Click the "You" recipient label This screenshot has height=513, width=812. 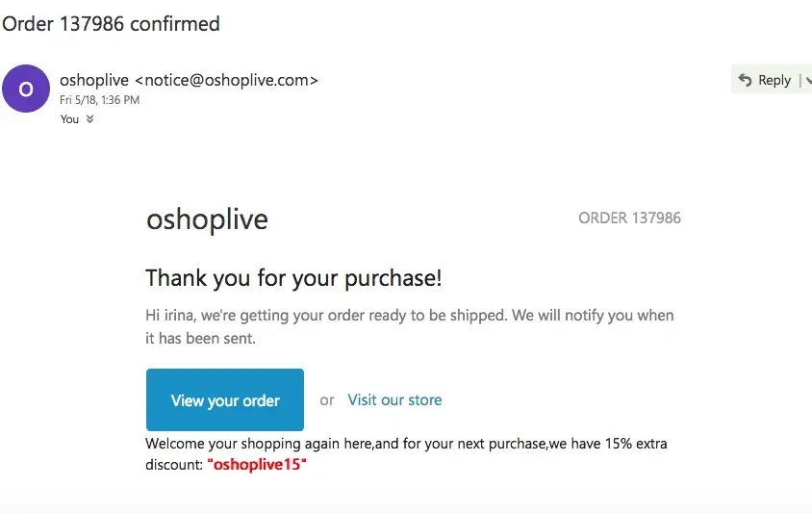point(69,119)
